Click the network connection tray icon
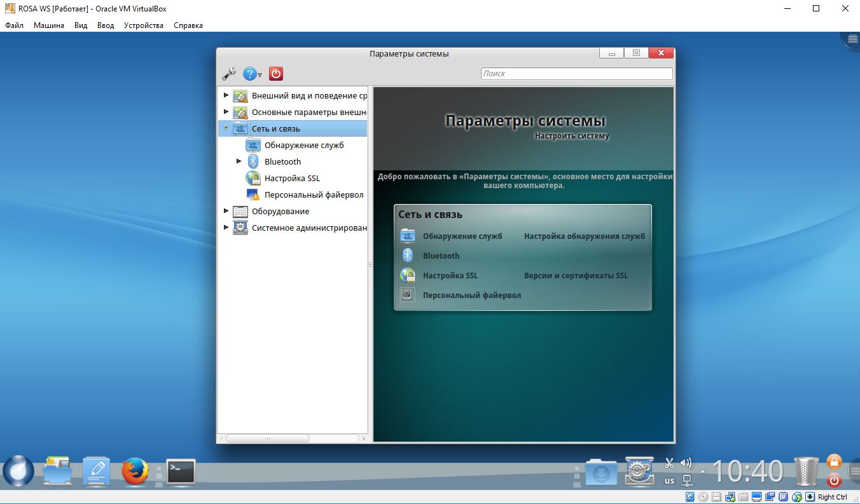 point(687,480)
